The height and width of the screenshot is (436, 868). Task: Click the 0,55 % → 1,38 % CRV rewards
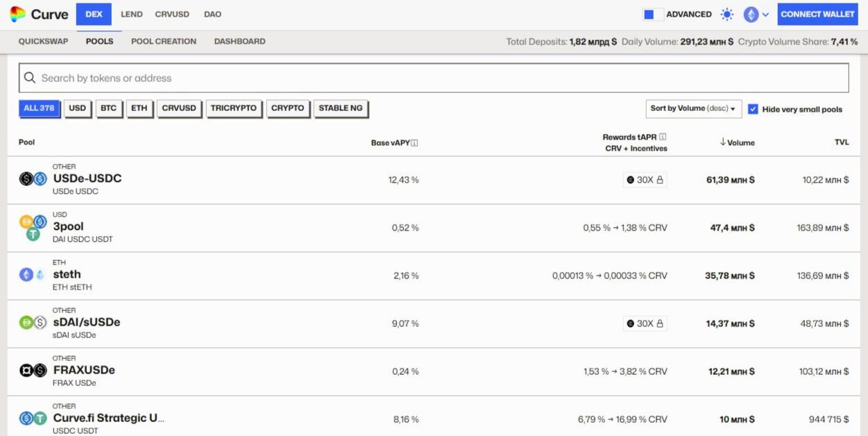tap(625, 228)
